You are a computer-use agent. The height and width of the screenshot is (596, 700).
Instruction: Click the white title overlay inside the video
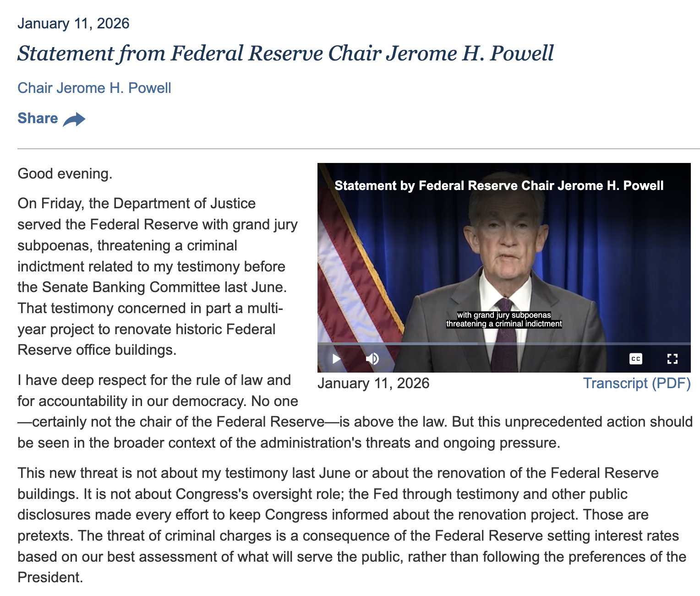tap(499, 185)
